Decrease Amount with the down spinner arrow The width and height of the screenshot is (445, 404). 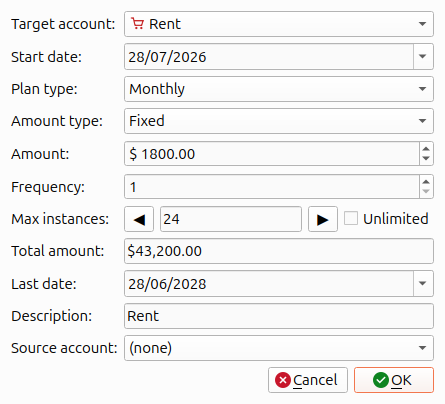click(x=426, y=159)
